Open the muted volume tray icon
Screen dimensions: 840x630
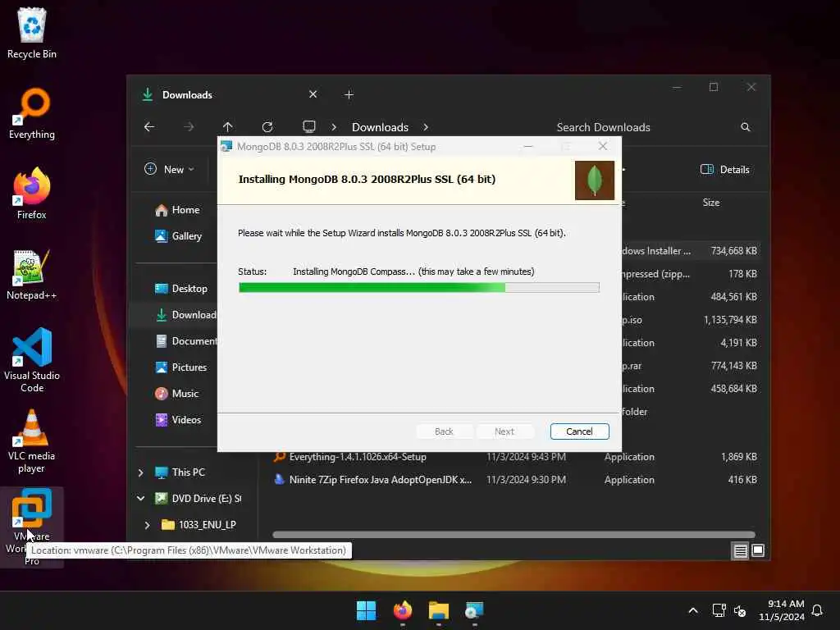click(x=740, y=610)
